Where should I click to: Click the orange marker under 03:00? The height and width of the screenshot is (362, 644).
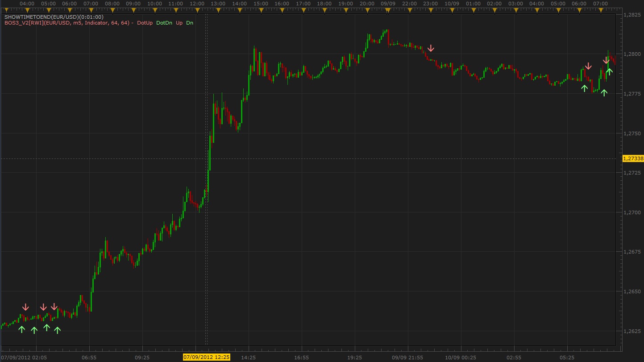point(515,9)
